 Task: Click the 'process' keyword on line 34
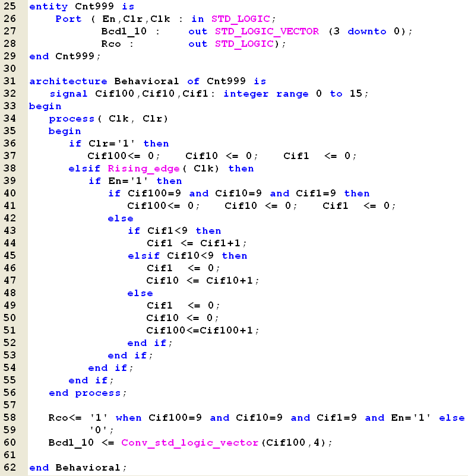[72, 119]
